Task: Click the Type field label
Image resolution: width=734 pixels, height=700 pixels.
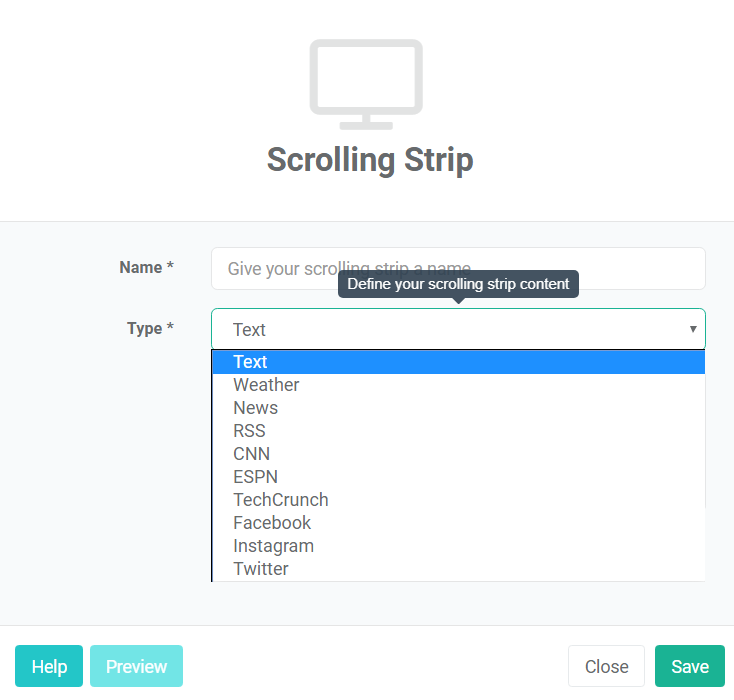Action: (150, 328)
